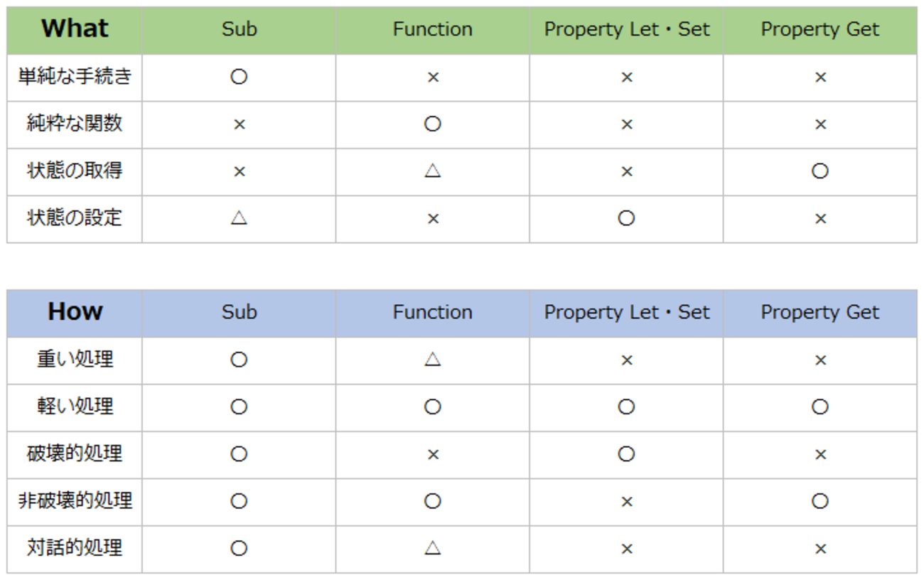924x580 pixels.
Task: Click the triangle in the 状態の設定 Sub cell
Action: pos(239,217)
